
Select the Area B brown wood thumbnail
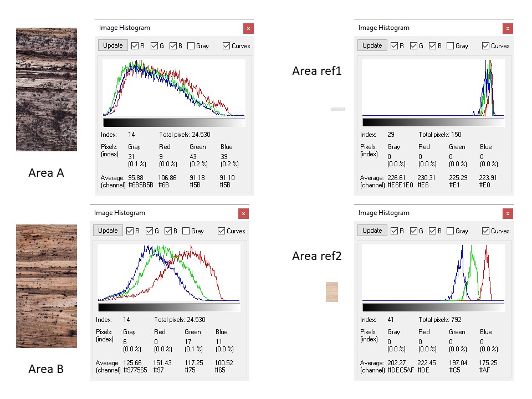click(x=47, y=286)
